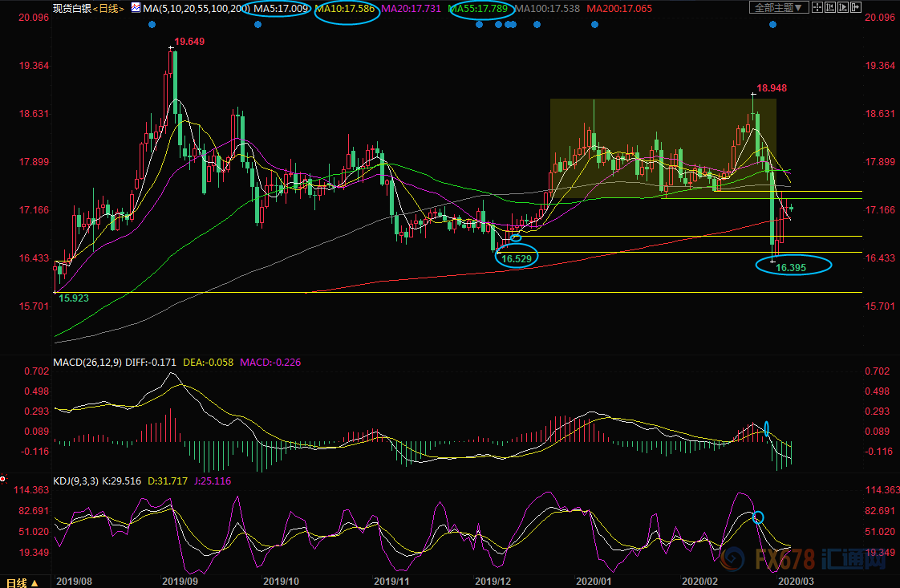
Task: Click the panel export arrow icon at top right
Action: coord(856,7)
